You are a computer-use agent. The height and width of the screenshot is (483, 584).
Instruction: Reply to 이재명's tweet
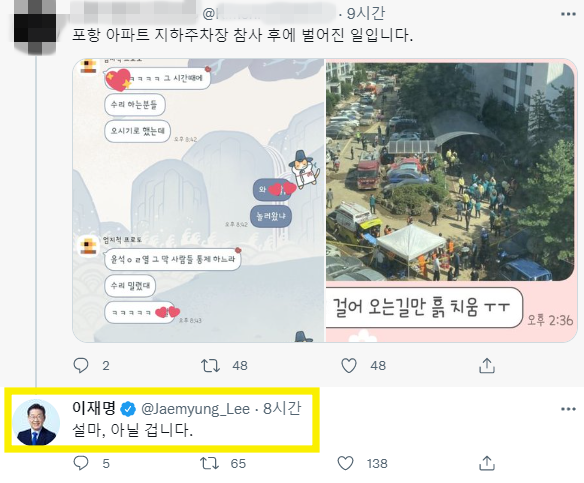click(x=81, y=463)
